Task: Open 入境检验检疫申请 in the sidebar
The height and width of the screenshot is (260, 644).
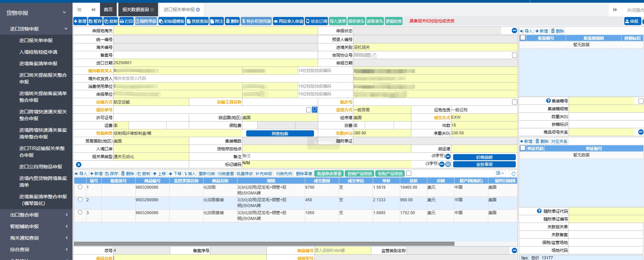Action: [38, 52]
